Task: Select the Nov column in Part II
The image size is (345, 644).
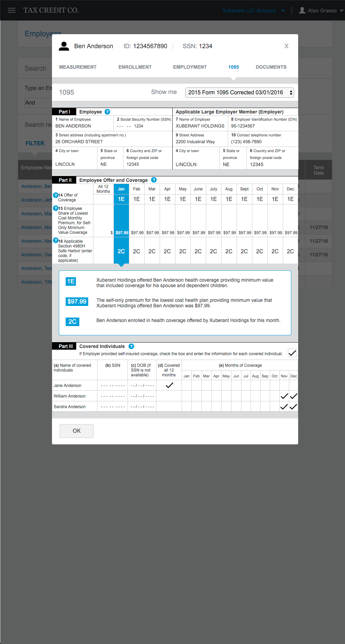Action: coord(275,189)
